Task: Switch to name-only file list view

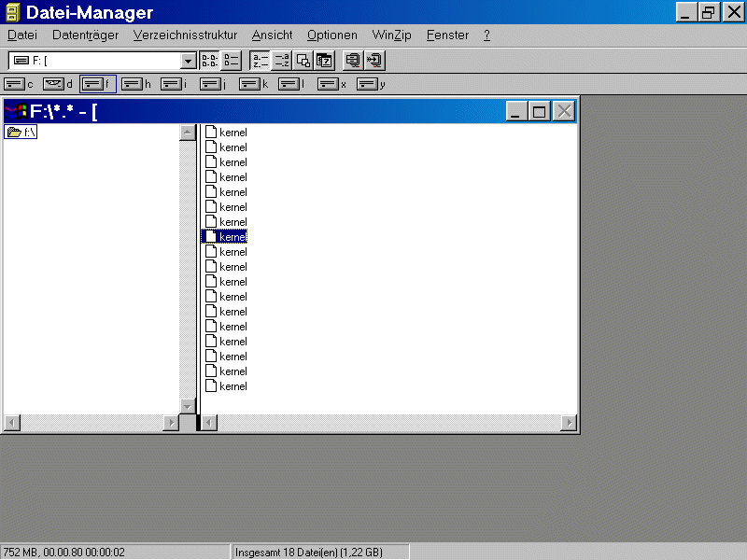Action: click(x=210, y=61)
